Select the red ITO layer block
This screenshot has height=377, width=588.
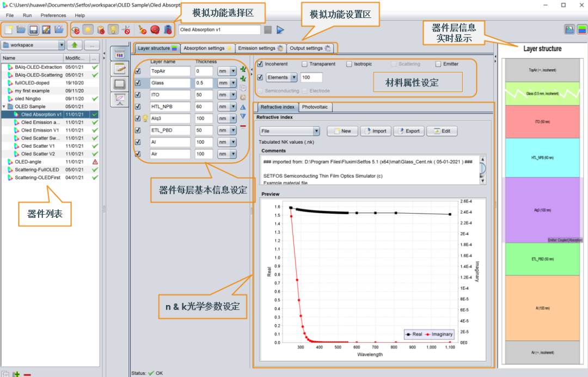542,121
